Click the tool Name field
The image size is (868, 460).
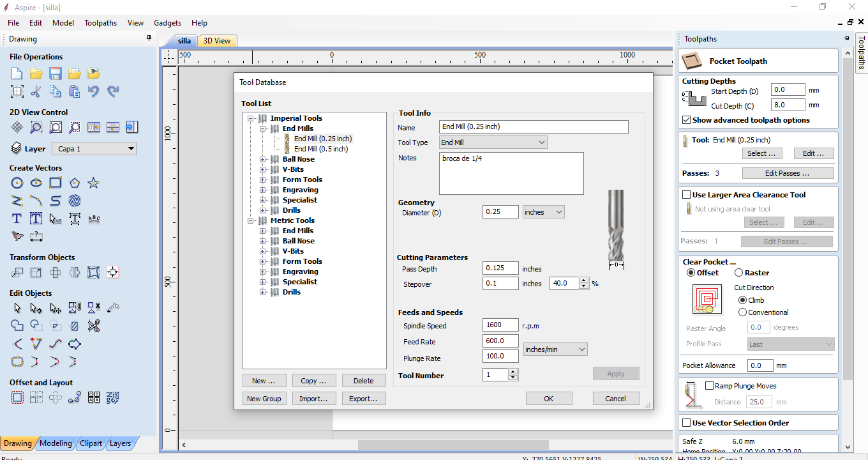[x=534, y=126]
